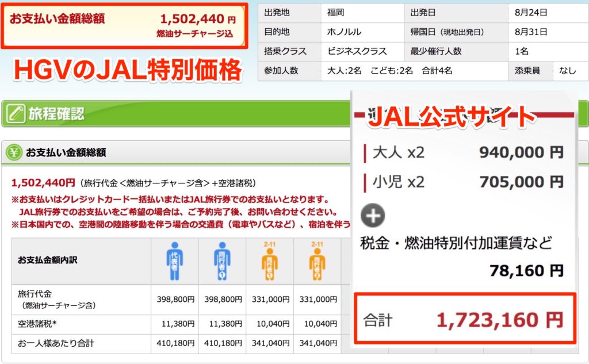This screenshot has width=589, height=364.
Task: Click the 代表者 column's 11,380円 airport tax
Action: pyautogui.click(x=178, y=324)
